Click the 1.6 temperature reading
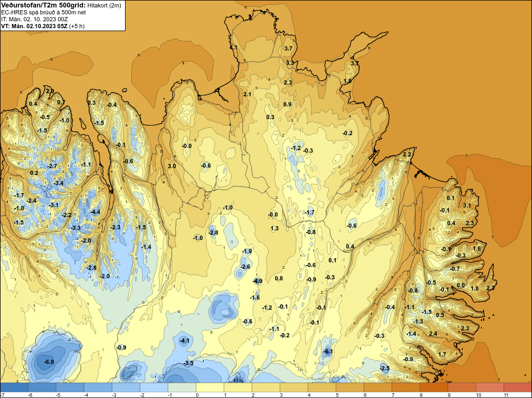The height and width of the screenshot is (398, 532). point(477,248)
